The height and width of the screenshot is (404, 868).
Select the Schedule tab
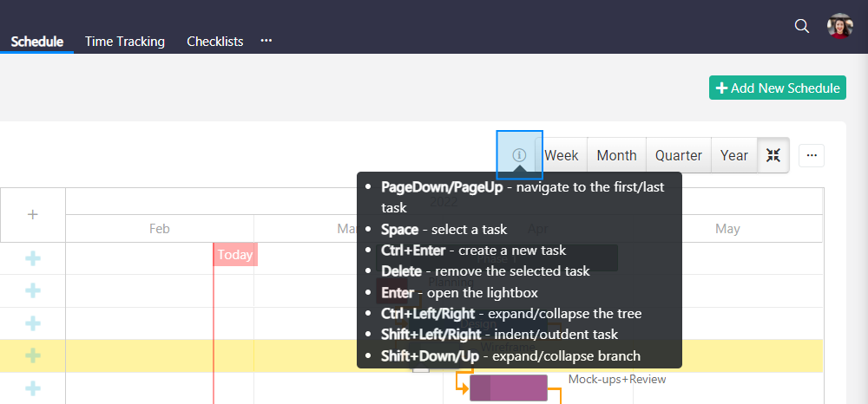click(x=37, y=41)
